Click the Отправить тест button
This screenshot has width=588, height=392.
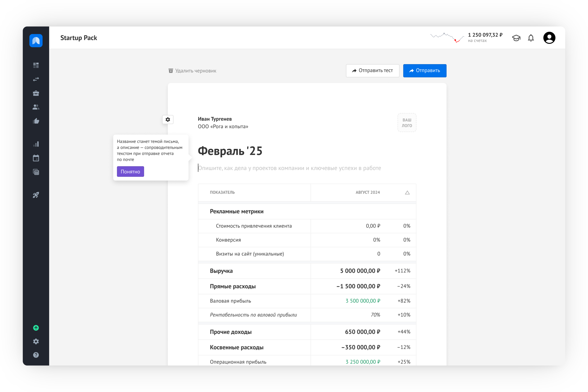[372, 71]
